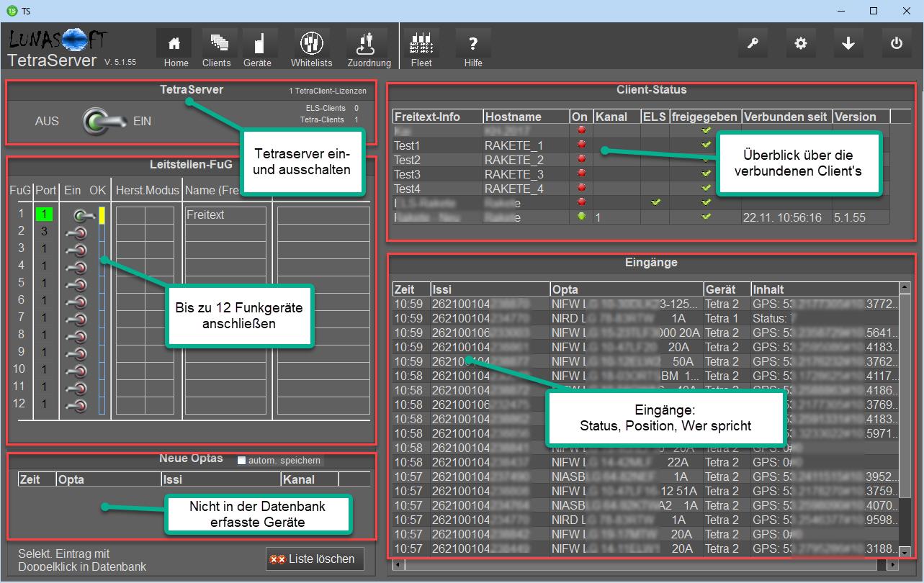This screenshot has width=924, height=583.
Task: Open the Fleet view
Action: [x=421, y=44]
